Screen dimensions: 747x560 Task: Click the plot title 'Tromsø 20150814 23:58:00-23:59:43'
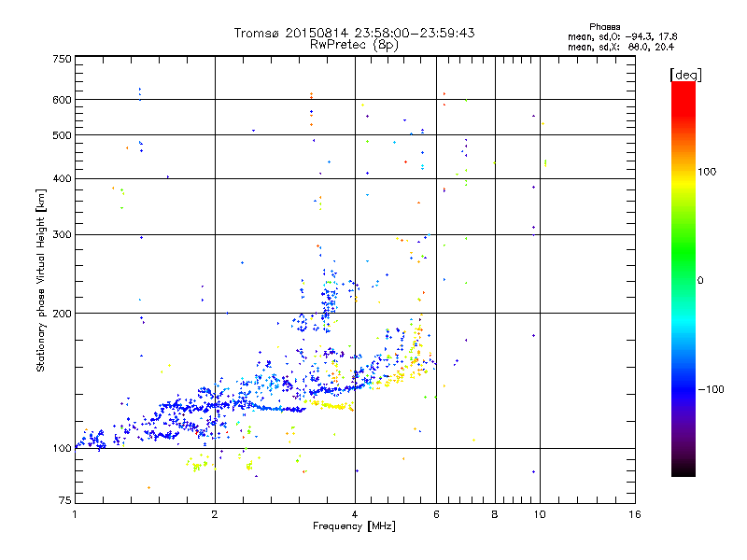pyautogui.click(x=354, y=33)
